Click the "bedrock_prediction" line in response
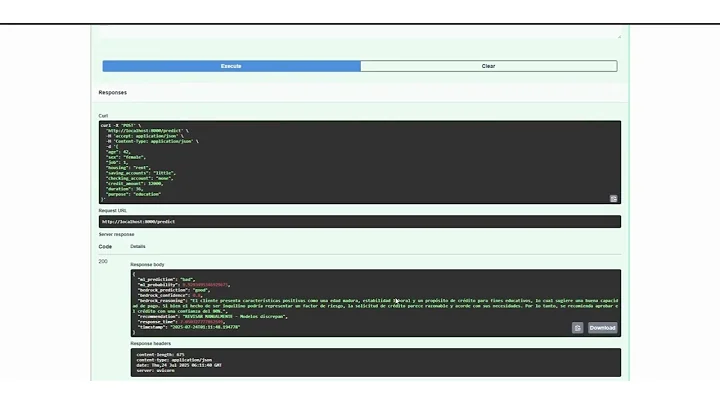This screenshot has height=404, width=720. (x=174, y=290)
